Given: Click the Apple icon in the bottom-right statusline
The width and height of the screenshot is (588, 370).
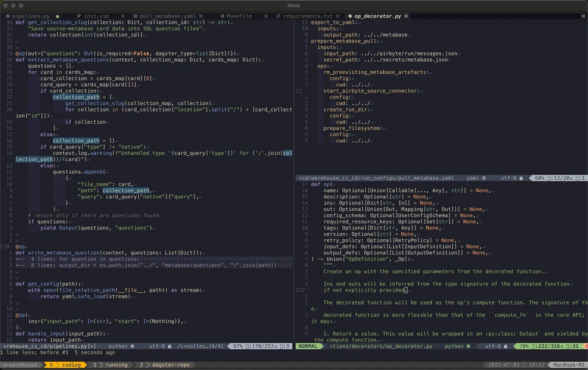Looking at the screenshot, I should [506, 346].
